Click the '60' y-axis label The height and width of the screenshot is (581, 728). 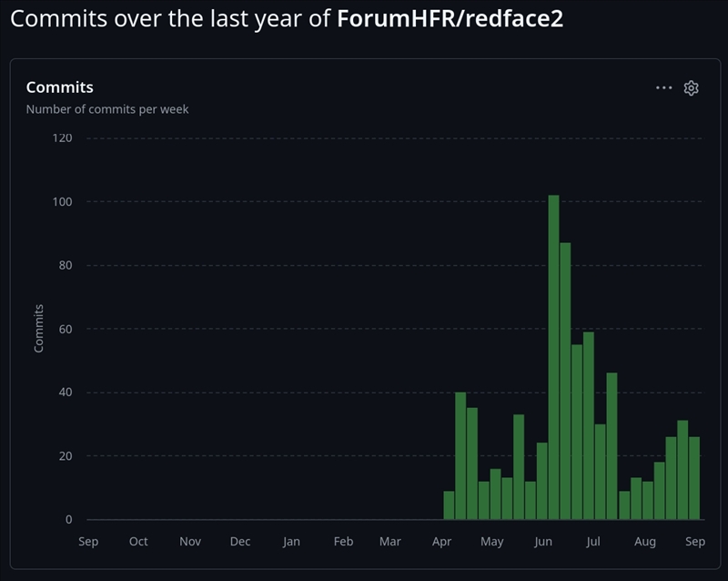(x=66, y=329)
